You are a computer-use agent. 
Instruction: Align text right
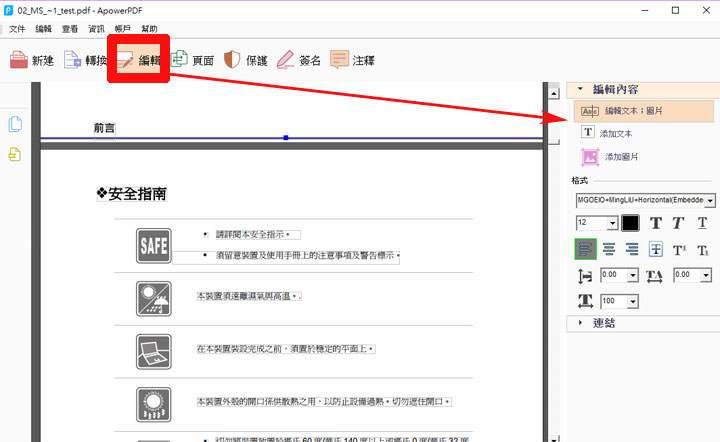coord(632,249)
